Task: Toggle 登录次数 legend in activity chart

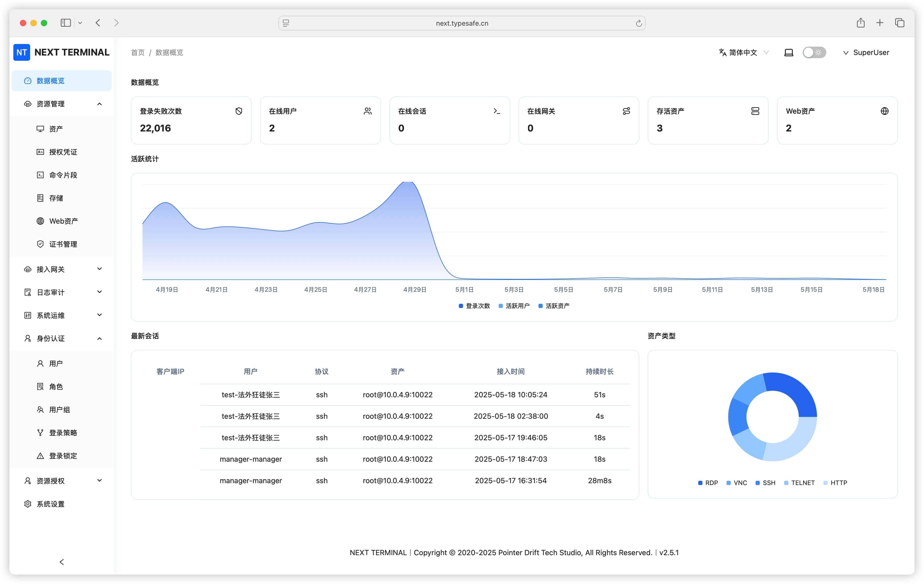Action: [x=474, y=306]
